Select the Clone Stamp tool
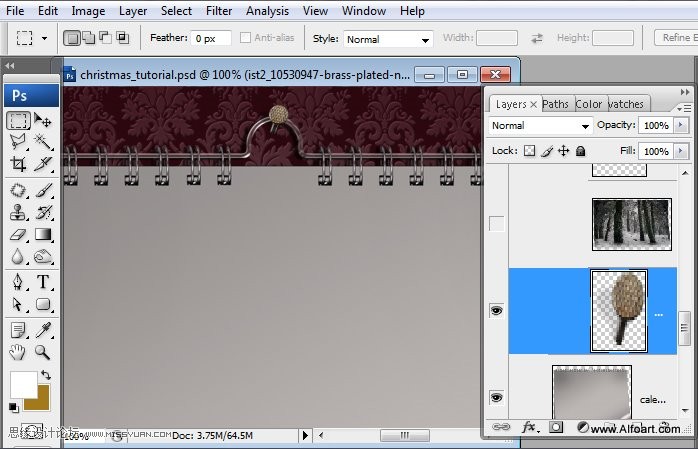The image size is (698, 449). (x=18, y=212)
